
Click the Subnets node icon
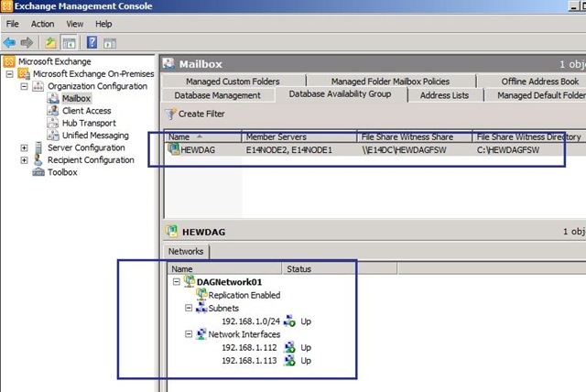point(201,308)
